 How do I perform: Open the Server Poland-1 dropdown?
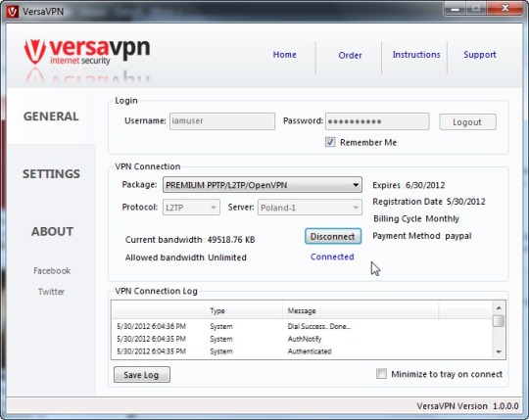click(310, 208)
